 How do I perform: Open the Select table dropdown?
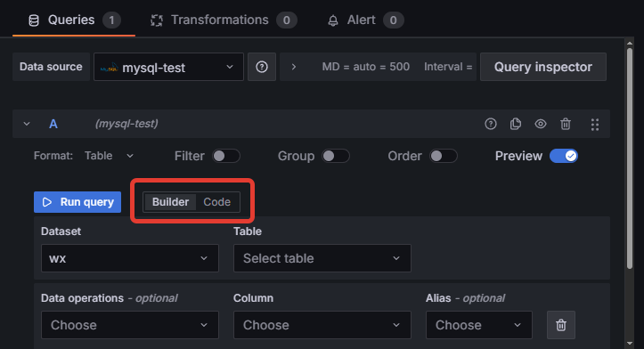[x=322, y=258]
